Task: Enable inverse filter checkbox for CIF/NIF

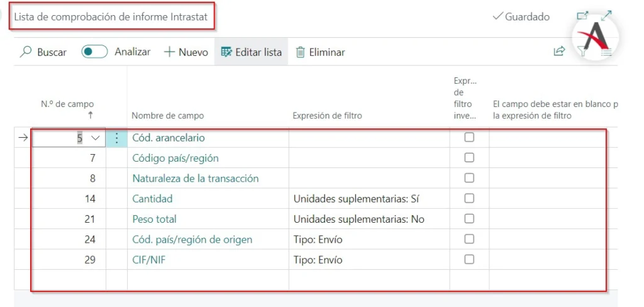Action: coord(469,259)
